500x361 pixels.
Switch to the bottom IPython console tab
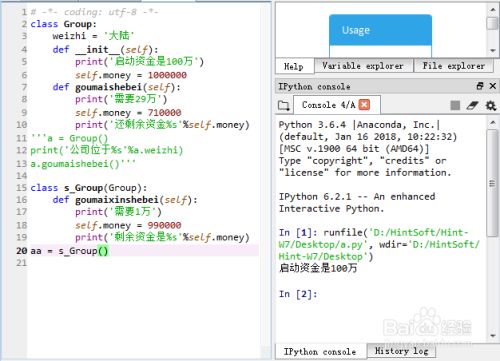[320, 351]
